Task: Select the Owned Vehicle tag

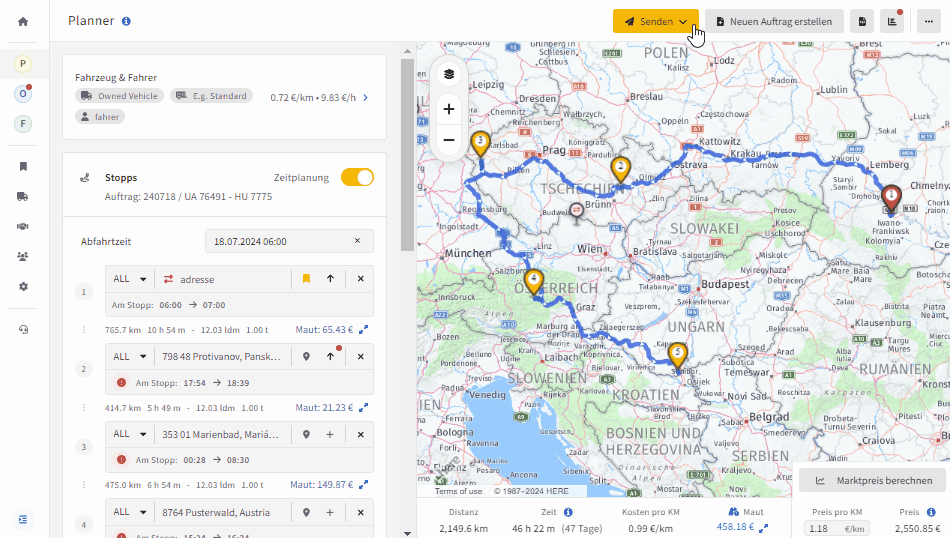Action: tap(119, 96)
